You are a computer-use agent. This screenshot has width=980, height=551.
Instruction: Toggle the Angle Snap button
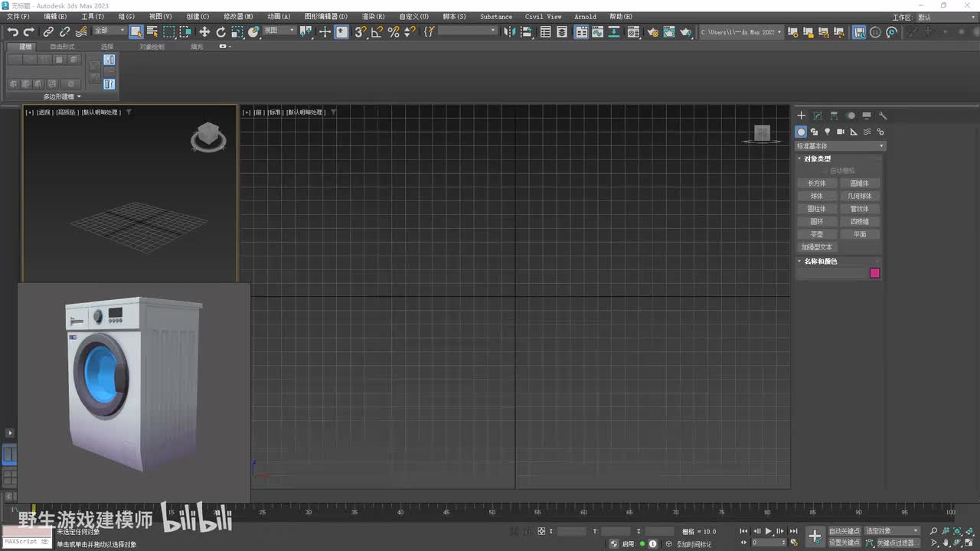377,31
